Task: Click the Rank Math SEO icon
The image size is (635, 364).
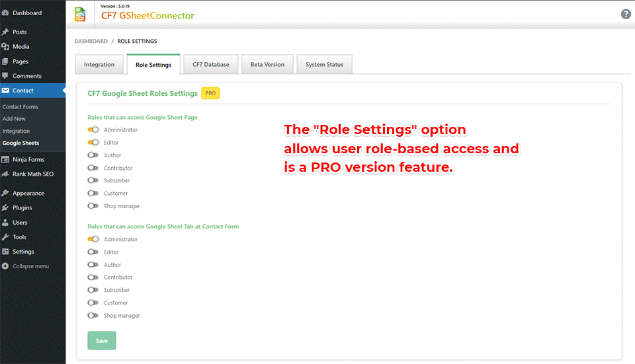Action: pyautogui.click(x=5, y=174)
